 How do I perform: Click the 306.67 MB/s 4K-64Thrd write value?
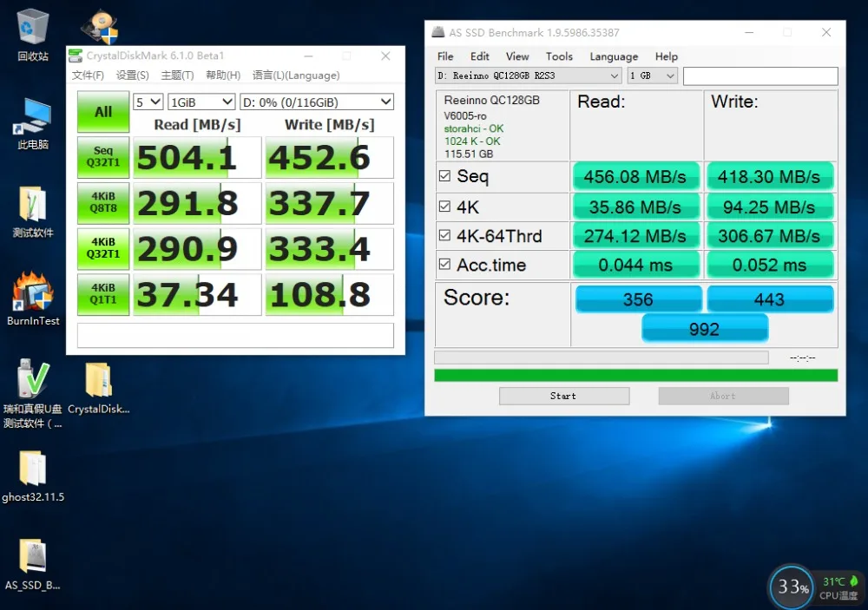769,236
